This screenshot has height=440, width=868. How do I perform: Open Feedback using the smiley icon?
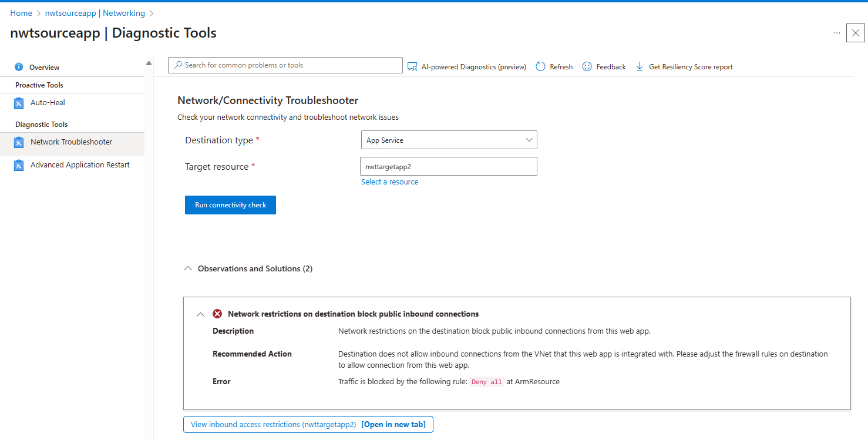[x=587, y=66]
